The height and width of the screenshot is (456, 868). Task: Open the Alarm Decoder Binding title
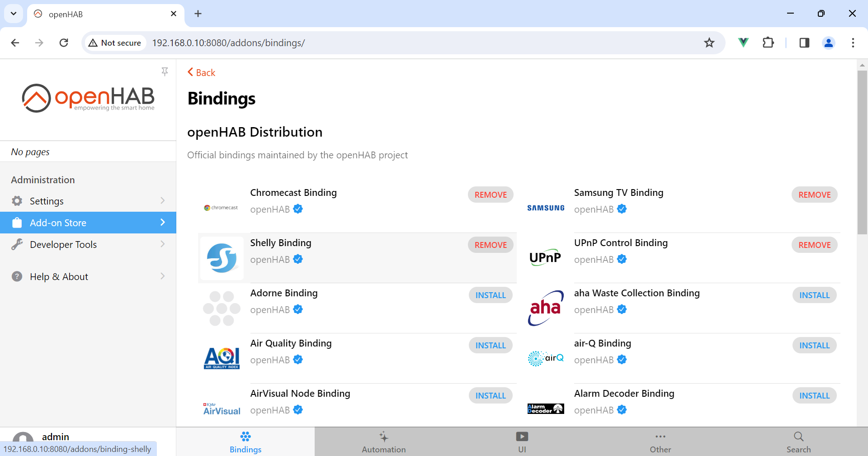624,393
